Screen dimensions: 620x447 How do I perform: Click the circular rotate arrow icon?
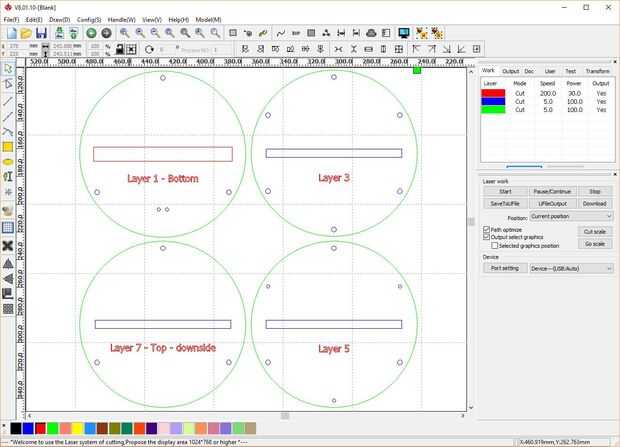tap(149, 49)
